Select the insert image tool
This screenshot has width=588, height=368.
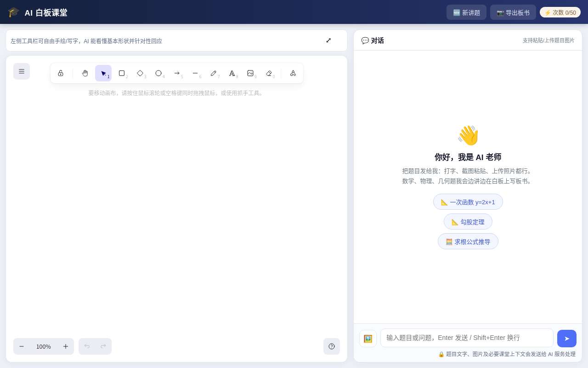click(x=250, y=73)
